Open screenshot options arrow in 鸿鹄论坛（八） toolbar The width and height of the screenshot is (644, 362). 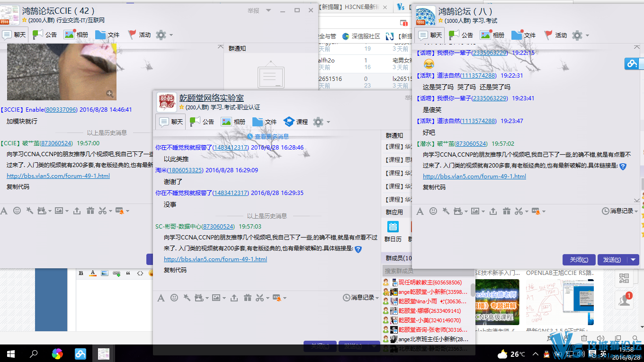point(527,211)
